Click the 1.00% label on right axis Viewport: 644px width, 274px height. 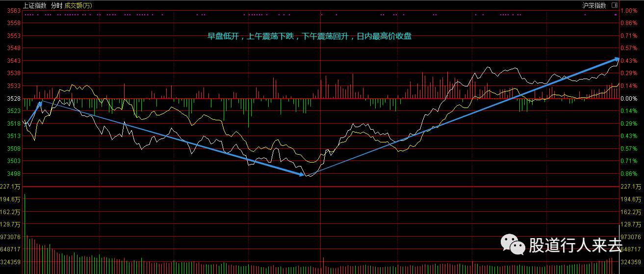point(628,11)
